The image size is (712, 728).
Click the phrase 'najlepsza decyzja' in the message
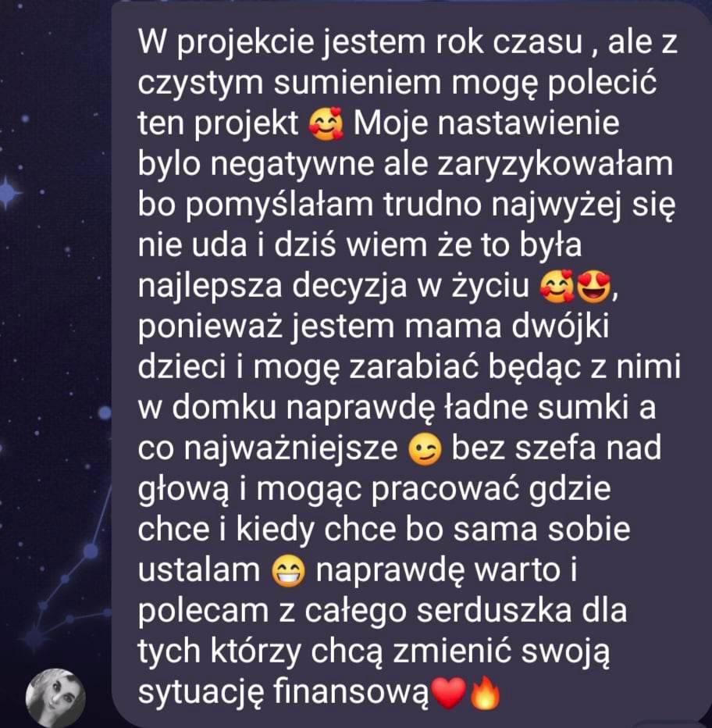[x=272, y=287]
